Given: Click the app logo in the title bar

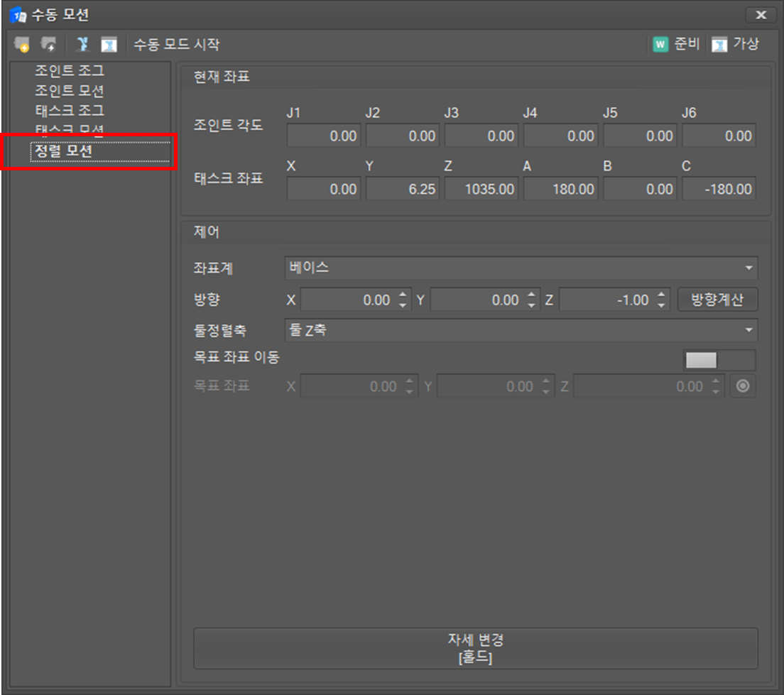Looking at the screenshot, I should [x=17, y=14].
